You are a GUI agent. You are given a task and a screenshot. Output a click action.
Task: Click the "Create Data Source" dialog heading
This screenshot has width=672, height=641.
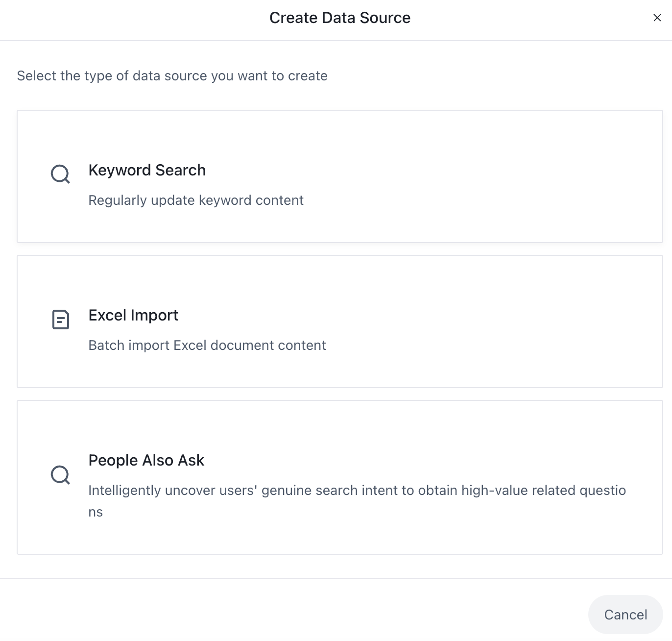340,18
